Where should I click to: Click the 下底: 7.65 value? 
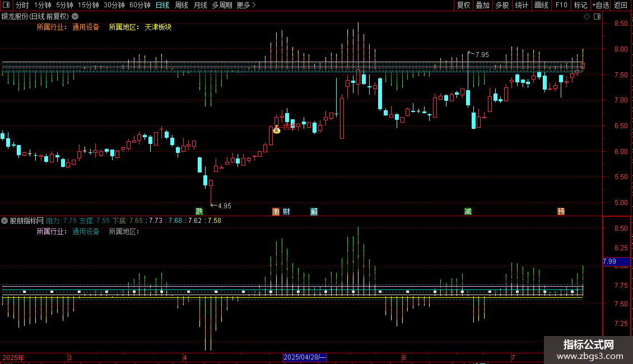coord(128,221)
